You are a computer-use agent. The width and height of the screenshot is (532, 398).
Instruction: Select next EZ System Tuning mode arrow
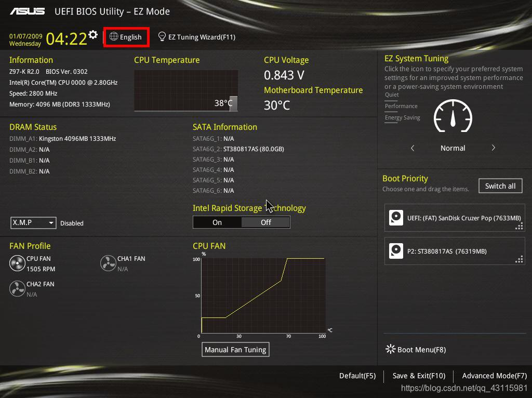(x=494, y=148)
